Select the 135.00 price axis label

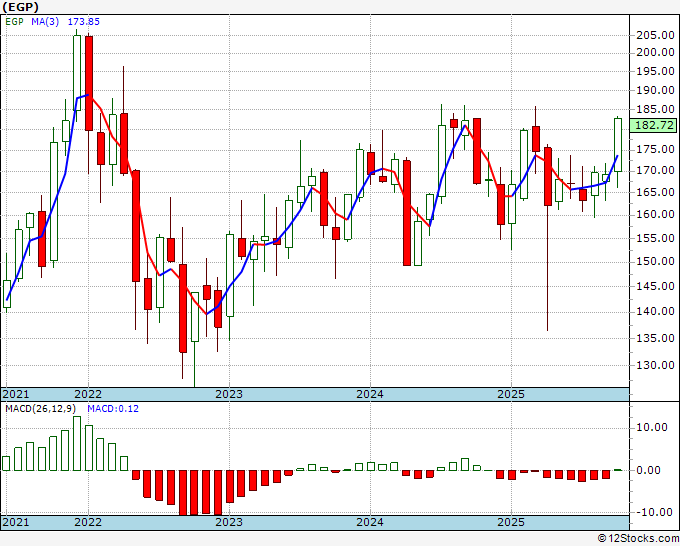pyautogui.click(x=655, y=338)
